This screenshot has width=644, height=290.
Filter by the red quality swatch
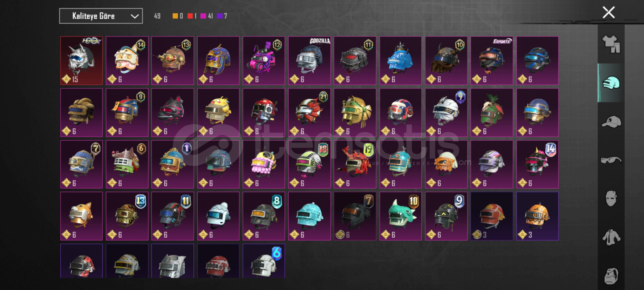pos(190,16)
